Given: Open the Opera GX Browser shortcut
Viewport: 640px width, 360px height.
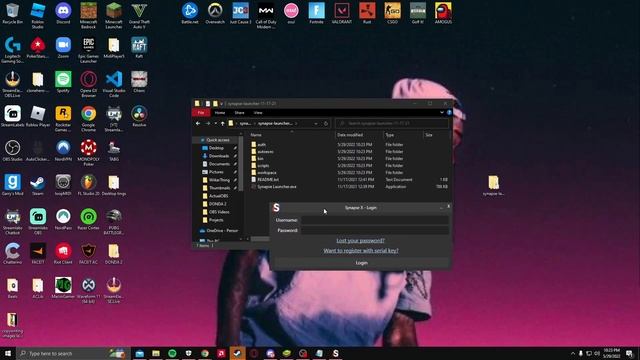Looking at the screenshot, I should click(x=88, y=84).
